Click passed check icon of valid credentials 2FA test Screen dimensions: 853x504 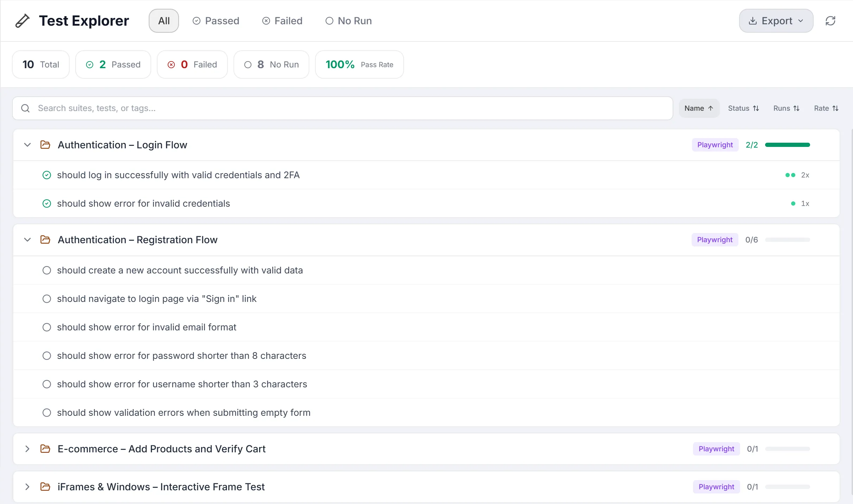coord(47,175)
